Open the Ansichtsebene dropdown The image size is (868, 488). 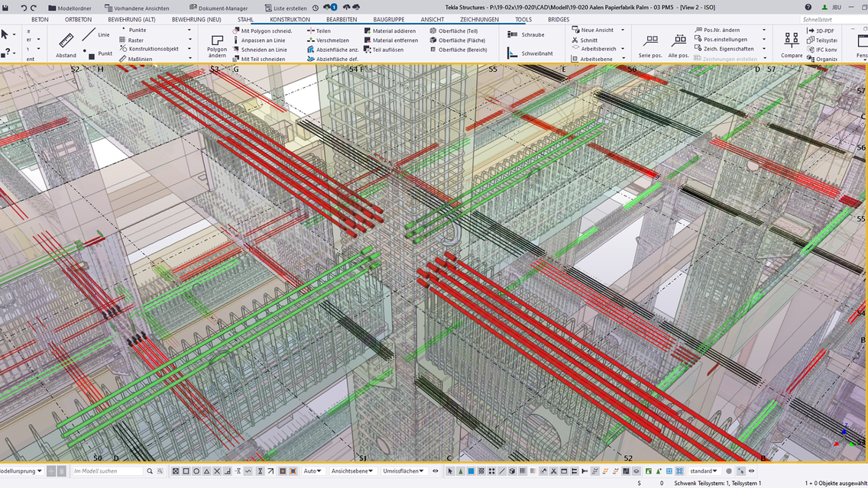point(352,471)
